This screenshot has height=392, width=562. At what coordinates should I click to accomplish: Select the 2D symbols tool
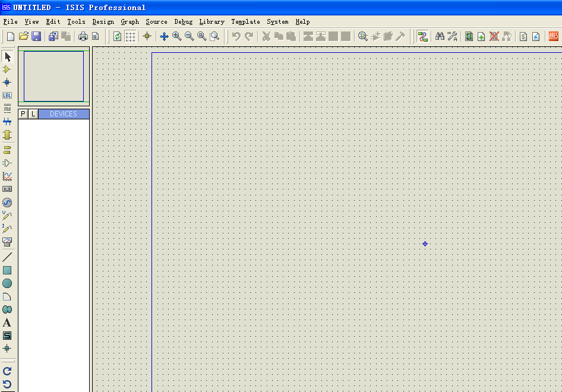(7, 336)
